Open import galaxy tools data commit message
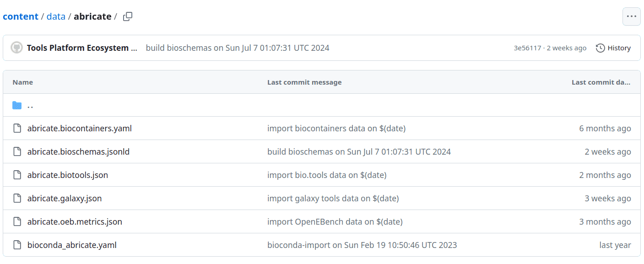Image resolution: width=644 pixels, height=264 pixels. tap(333, 199)
